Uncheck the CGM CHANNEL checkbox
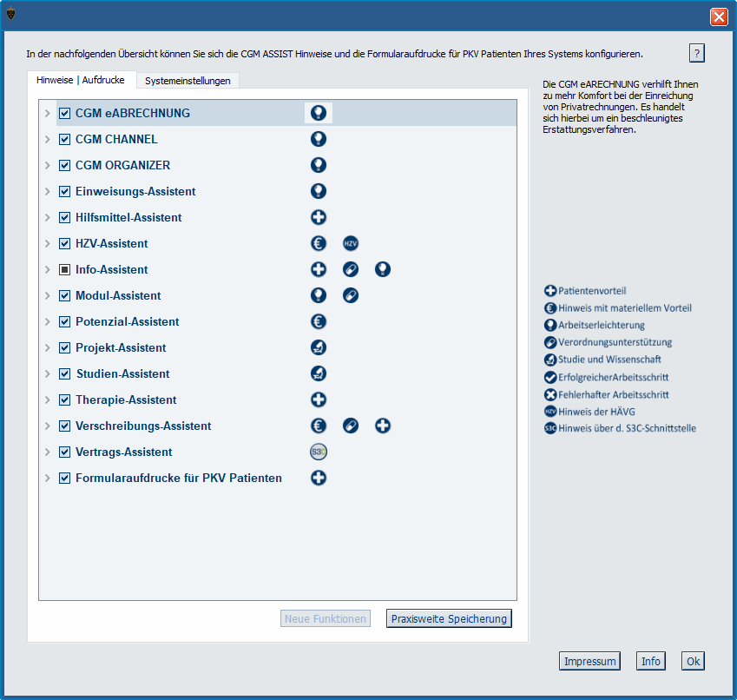 point(64,139)
